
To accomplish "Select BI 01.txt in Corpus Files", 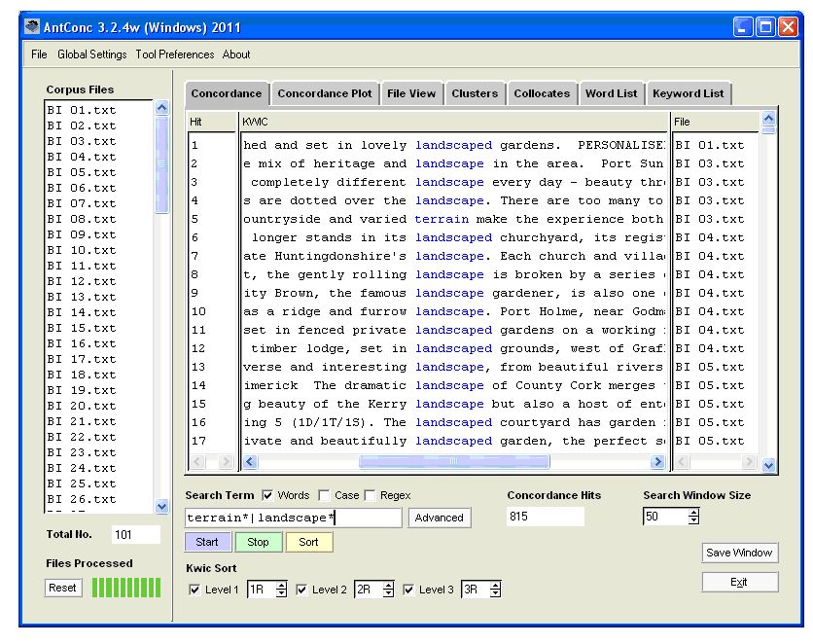I will (82, 111).
